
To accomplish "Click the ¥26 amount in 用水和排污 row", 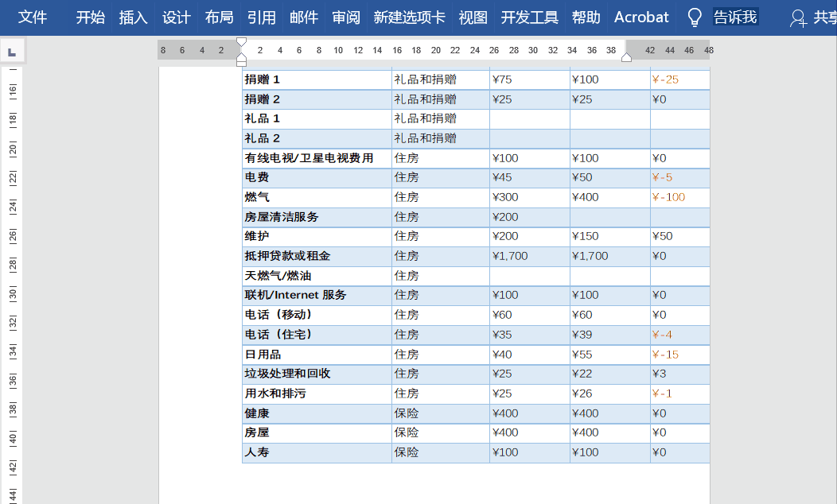I will pyautogui.click(x=582, y=394).
